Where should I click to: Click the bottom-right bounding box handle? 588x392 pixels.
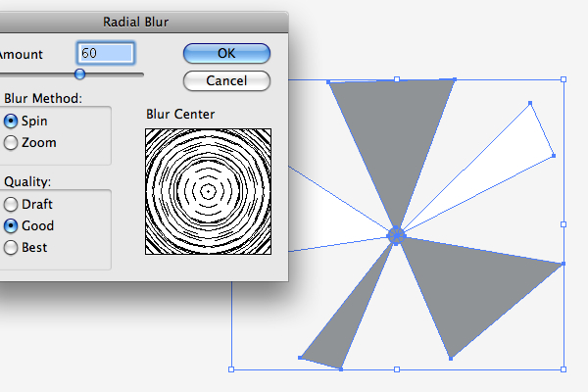[563, 369]
